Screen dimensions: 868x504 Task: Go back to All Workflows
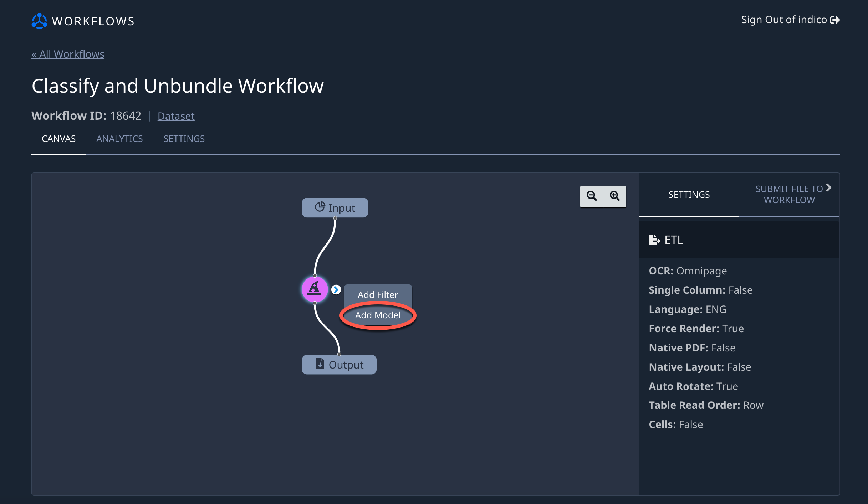(68, 54)
